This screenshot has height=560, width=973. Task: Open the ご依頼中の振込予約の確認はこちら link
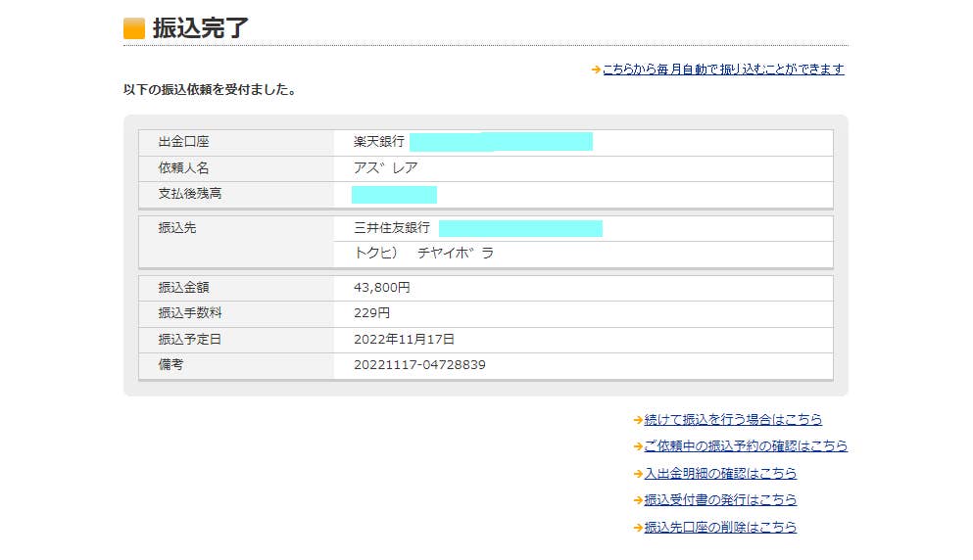746,446
